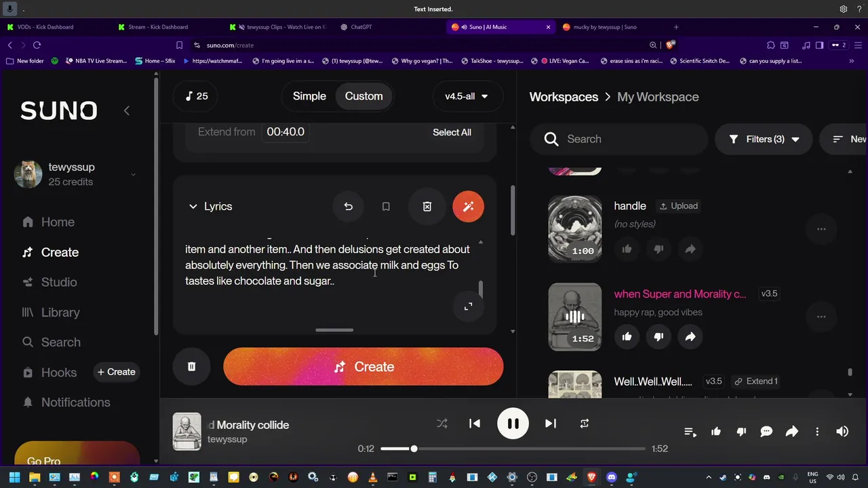Open File Explorer from taskbar

pos(35,477)
